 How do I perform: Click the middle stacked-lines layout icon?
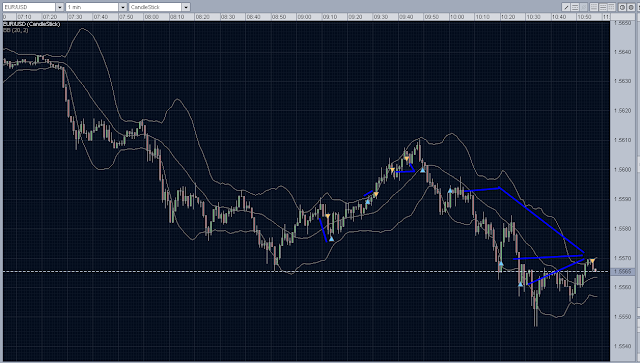click(x=603, y=7)
